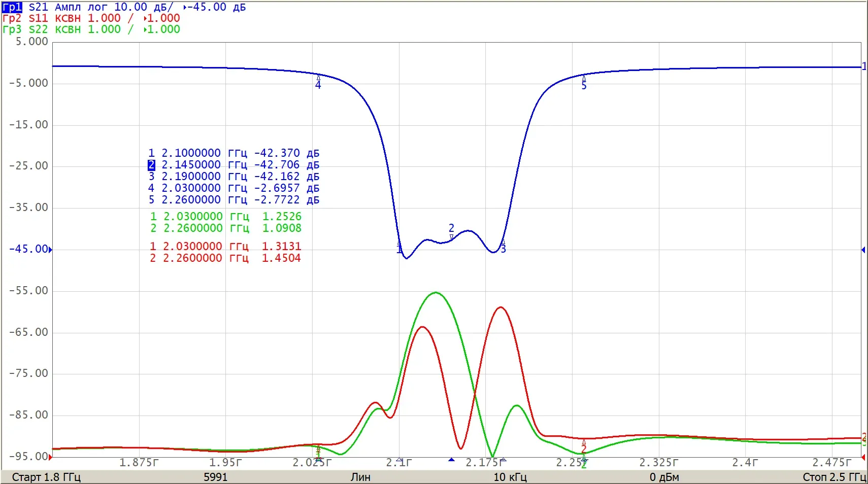Click S21 marker 4 at 2.03 GHz
The image size is (868, 484).
pyautogui.click(x=318, y=82)
